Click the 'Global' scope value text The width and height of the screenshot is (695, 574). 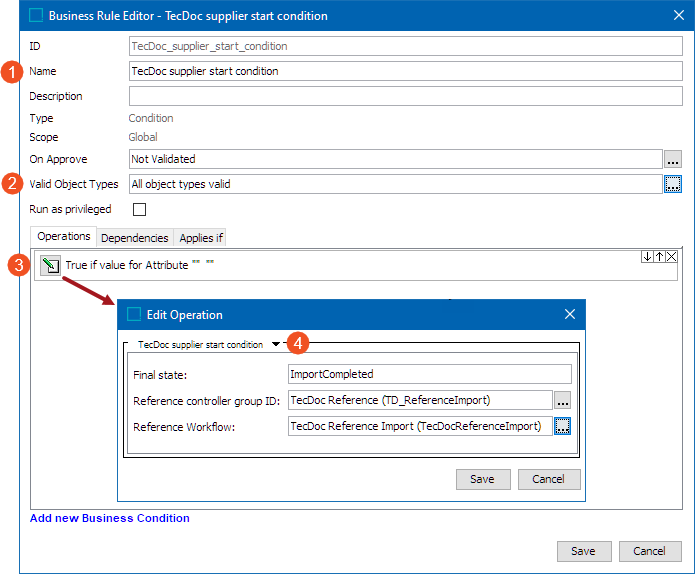(143, 137)
